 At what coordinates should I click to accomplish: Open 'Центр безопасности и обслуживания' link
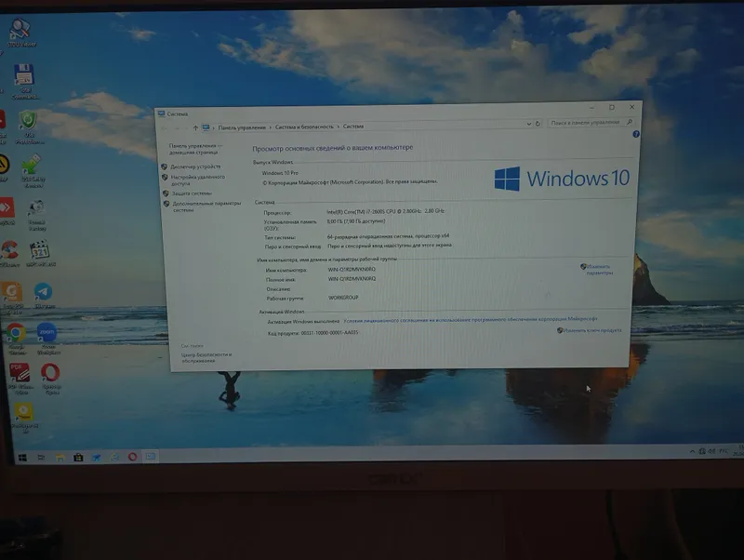coord(206,357)
